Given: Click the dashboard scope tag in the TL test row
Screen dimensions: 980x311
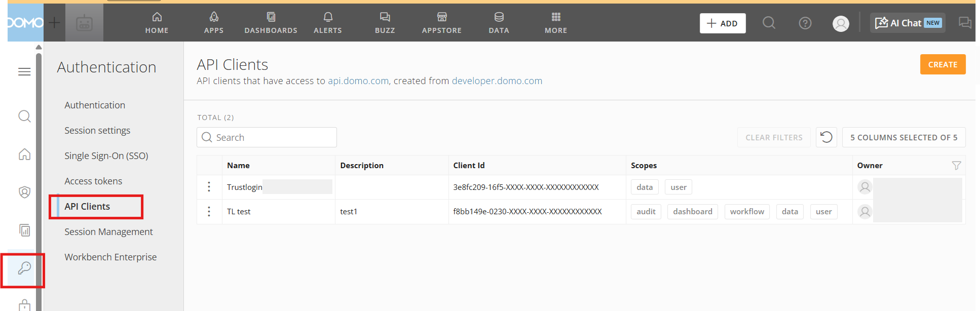Looking at the screenshot, I should pos(693,211).
